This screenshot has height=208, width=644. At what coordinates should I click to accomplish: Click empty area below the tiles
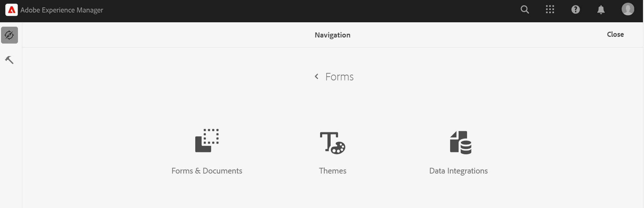[x=333, y=194]
